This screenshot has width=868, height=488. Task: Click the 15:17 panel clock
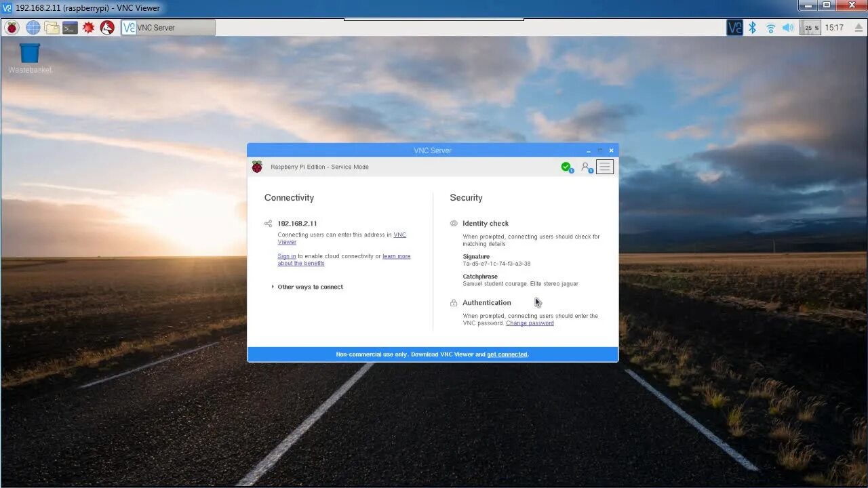click(834, 28)
